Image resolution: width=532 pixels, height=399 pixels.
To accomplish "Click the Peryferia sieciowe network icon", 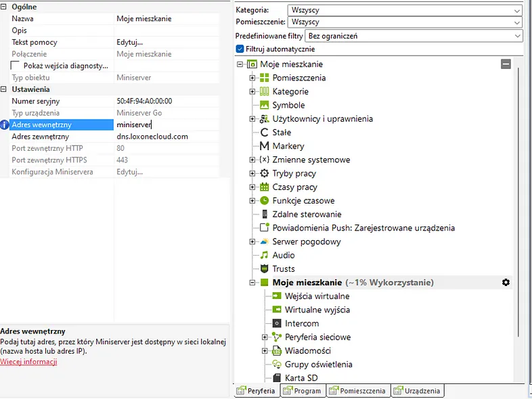I will coord(277,337).
